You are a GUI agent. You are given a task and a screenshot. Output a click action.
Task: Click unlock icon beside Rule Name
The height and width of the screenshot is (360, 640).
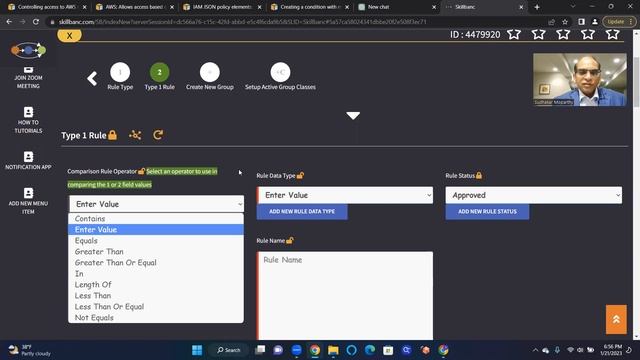289,240
